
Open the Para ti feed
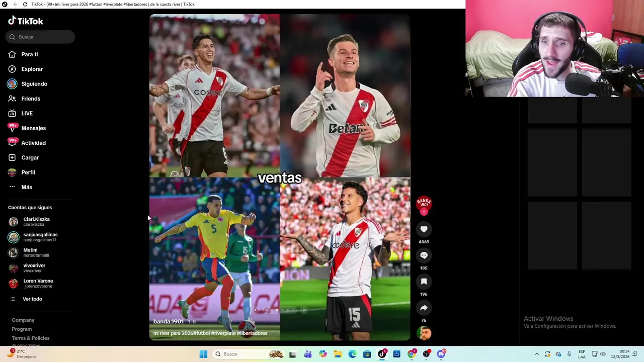pos(23,54)
